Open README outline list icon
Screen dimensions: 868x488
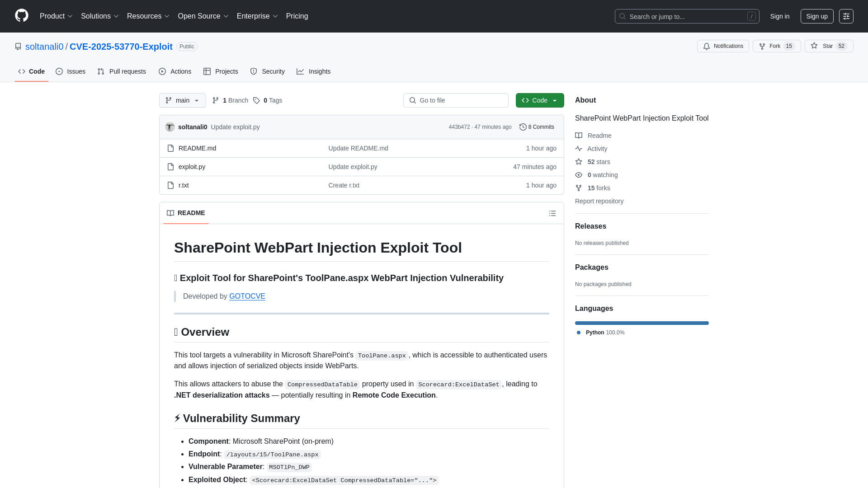coord(552,213)
